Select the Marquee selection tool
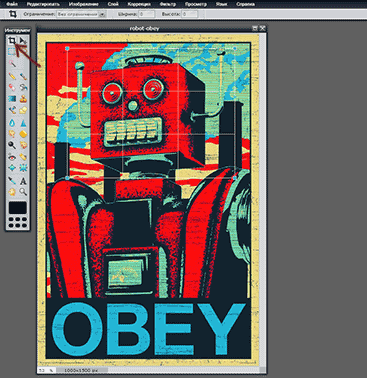 tap(12, 51)
